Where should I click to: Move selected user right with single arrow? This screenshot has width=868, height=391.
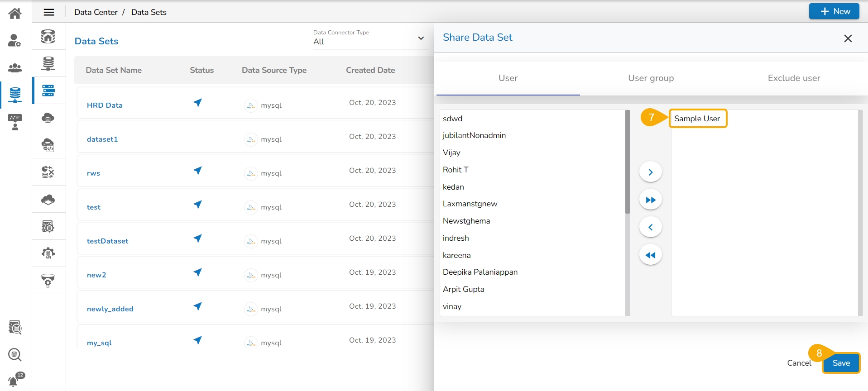(650, 172)
